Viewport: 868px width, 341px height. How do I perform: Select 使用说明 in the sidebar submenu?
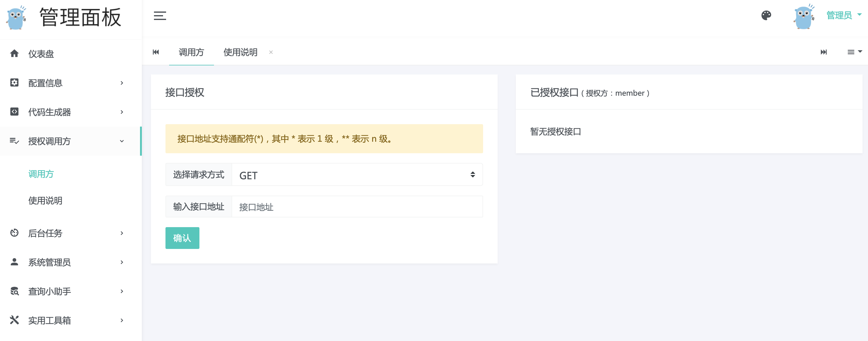pos(45,200)
